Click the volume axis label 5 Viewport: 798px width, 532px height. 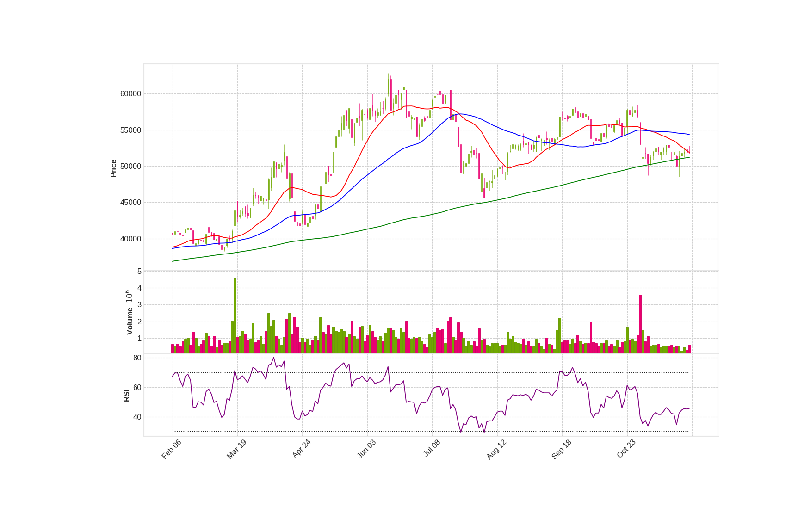139,272
